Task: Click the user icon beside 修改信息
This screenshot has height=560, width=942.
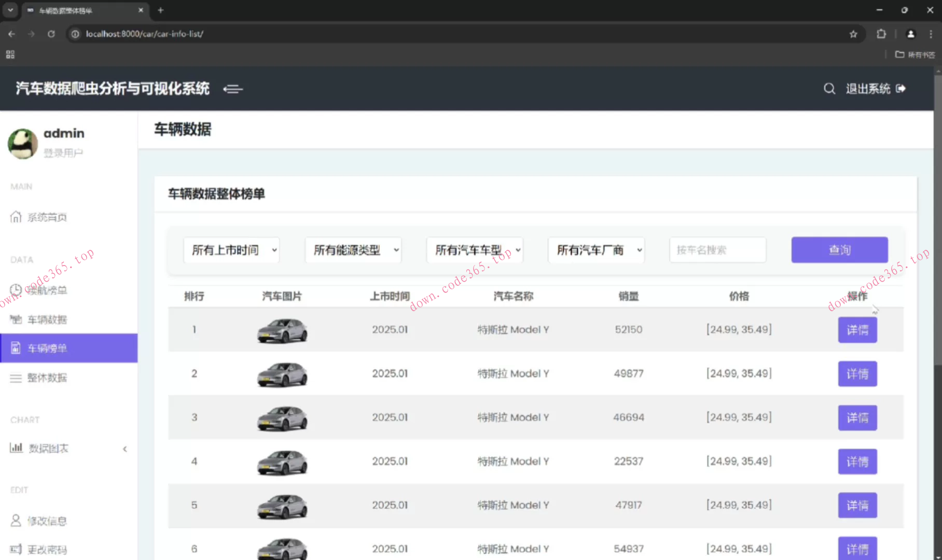Action: click(x=16, y=521)
